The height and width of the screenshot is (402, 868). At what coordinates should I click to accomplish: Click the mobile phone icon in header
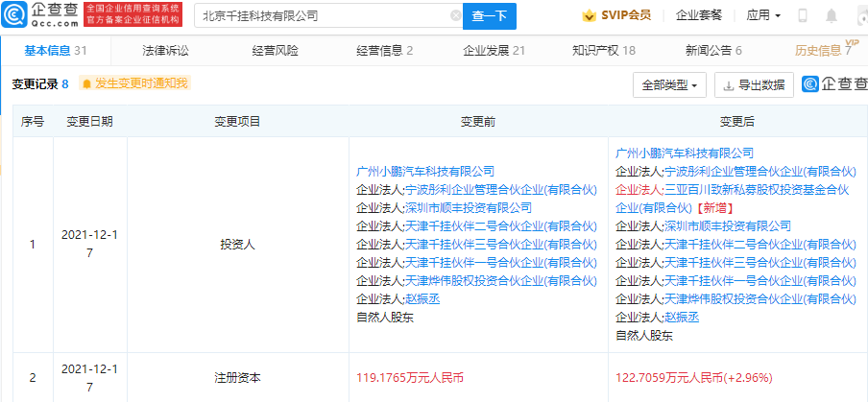(803, 16)
